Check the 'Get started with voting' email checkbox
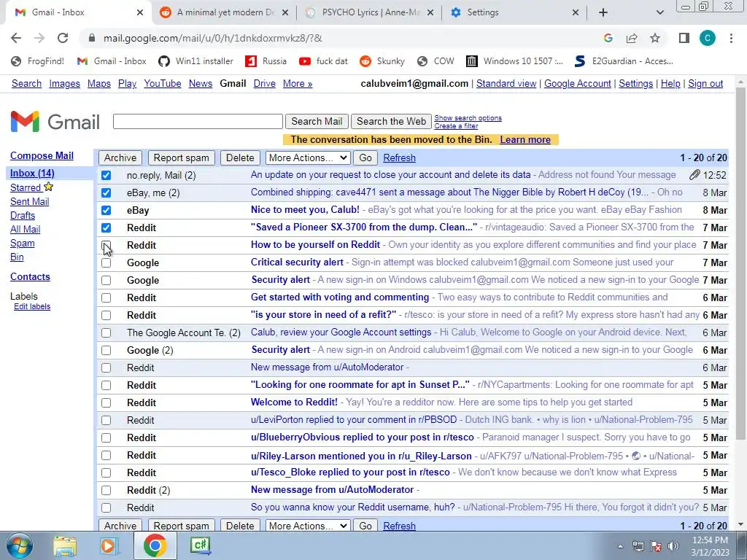This screenshot has height=560, width=747. click(107, 297)
